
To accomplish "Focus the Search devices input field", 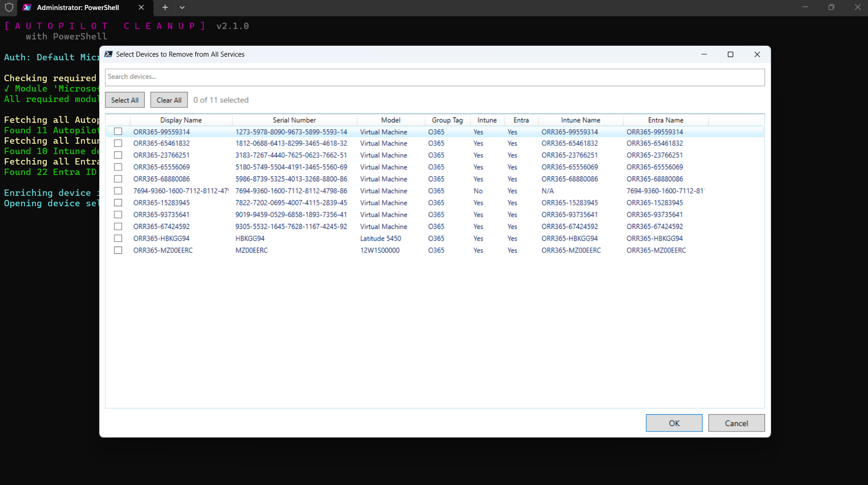I will pos(434,77).
